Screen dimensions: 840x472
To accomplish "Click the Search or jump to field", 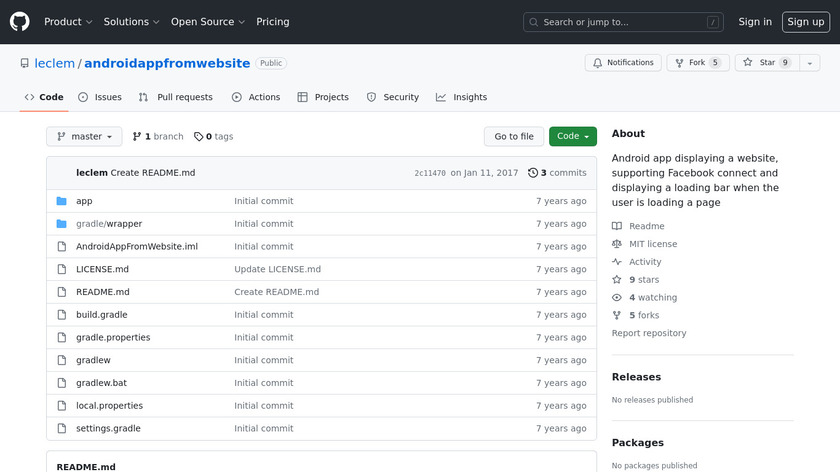I will (624, 22).
